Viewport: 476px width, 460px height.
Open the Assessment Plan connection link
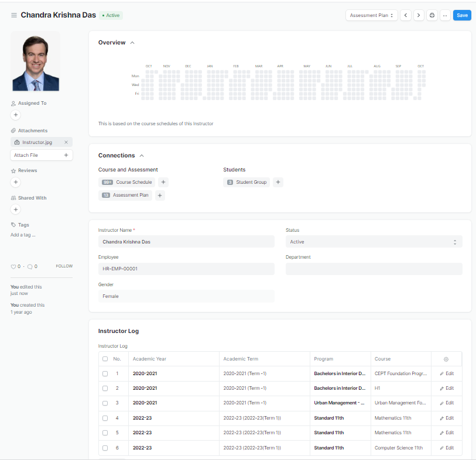click(130, 195)
